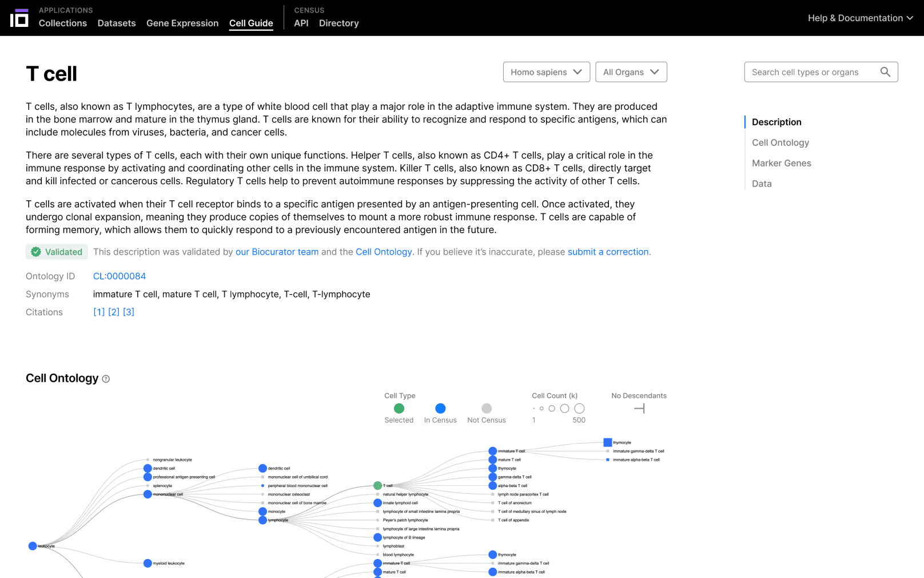Open the Gene Expression tab
This screenshot has width=924, height=578.
coord(182,23)
